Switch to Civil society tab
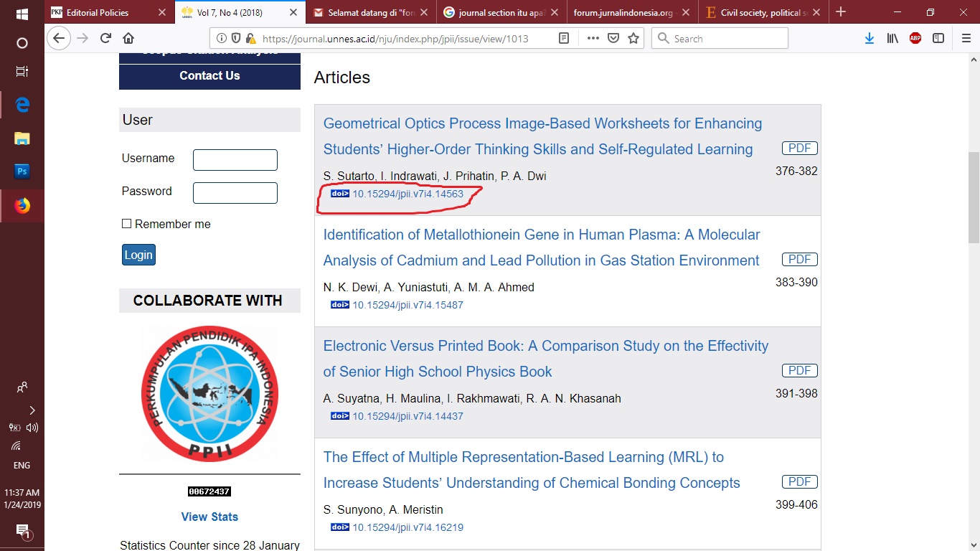Screen dimensions: 980x551 tap(760, 13)
